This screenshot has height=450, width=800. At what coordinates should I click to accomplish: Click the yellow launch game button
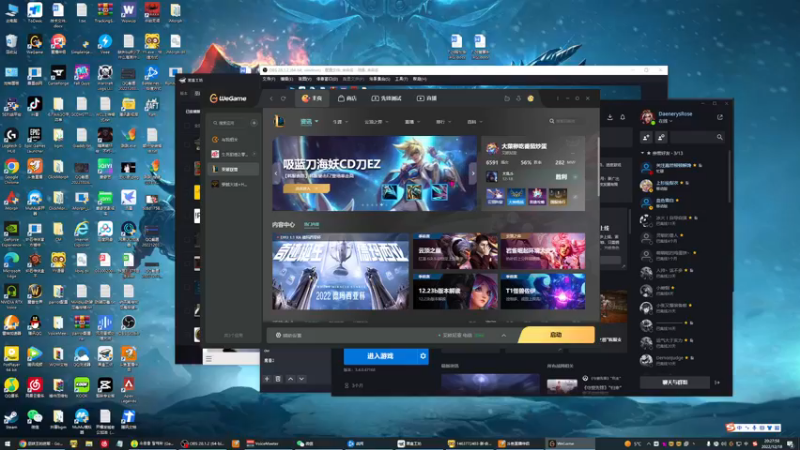click(x=557, y=335)
